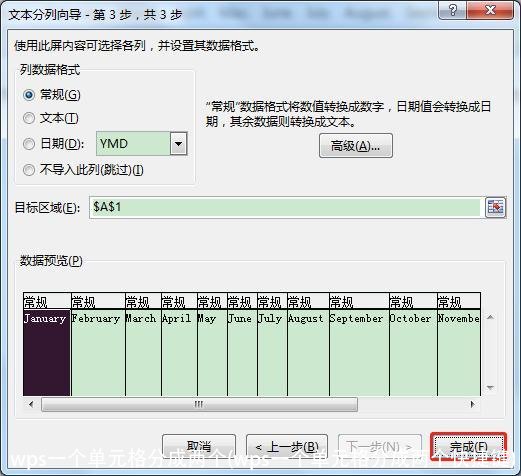The image size is (521, 476).
Task: Select the October column in preview
Action: point(413,352)
